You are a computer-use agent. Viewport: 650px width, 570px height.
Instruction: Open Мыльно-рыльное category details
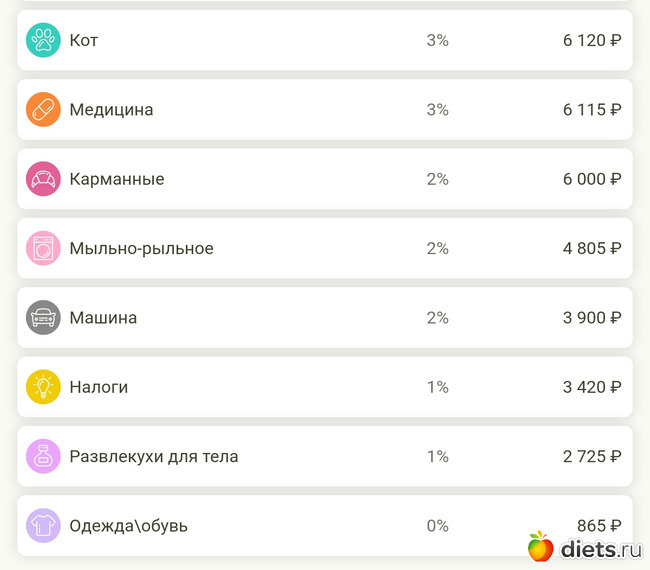pyautogui.click(x=141, y=248)
